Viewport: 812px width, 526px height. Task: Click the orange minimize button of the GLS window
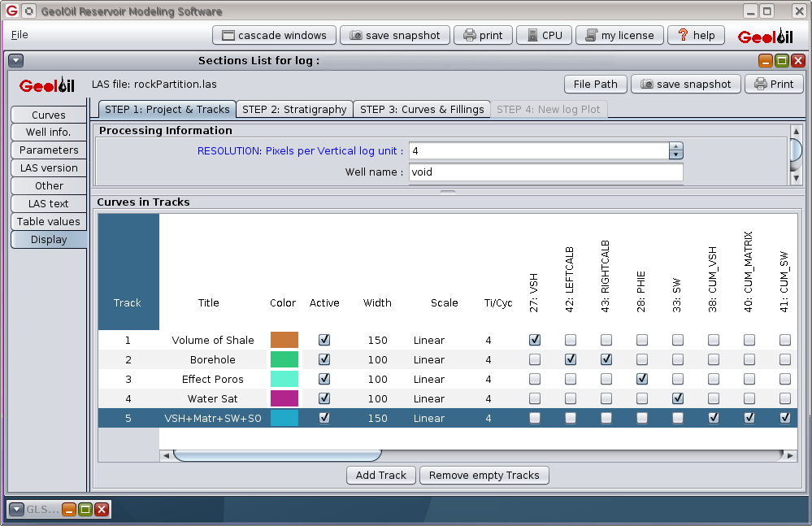pos(69,510)
